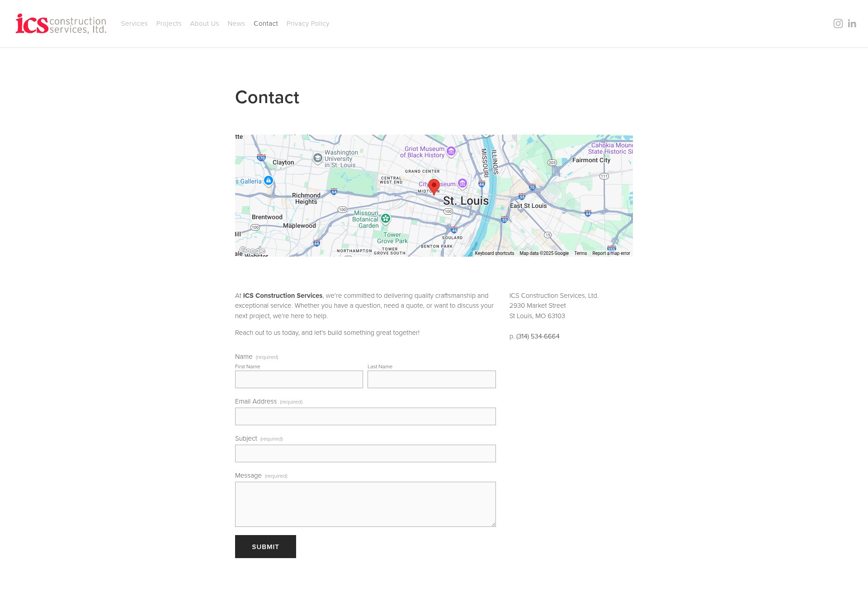Click the 'Maplewood' map label
The image size is (868, 592).
pos(299,226)
